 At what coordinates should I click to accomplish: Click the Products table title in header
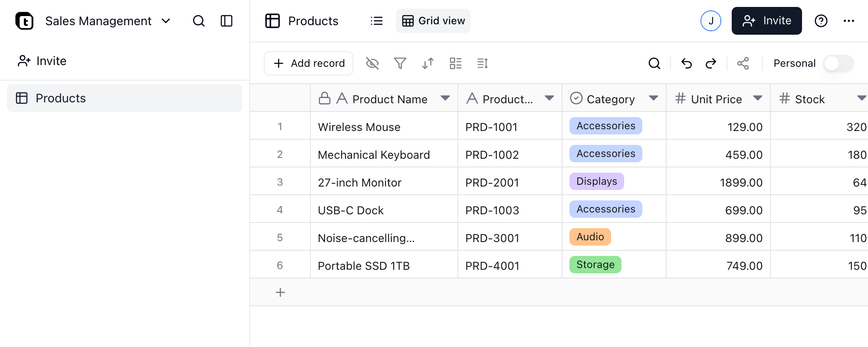(313, 21)
